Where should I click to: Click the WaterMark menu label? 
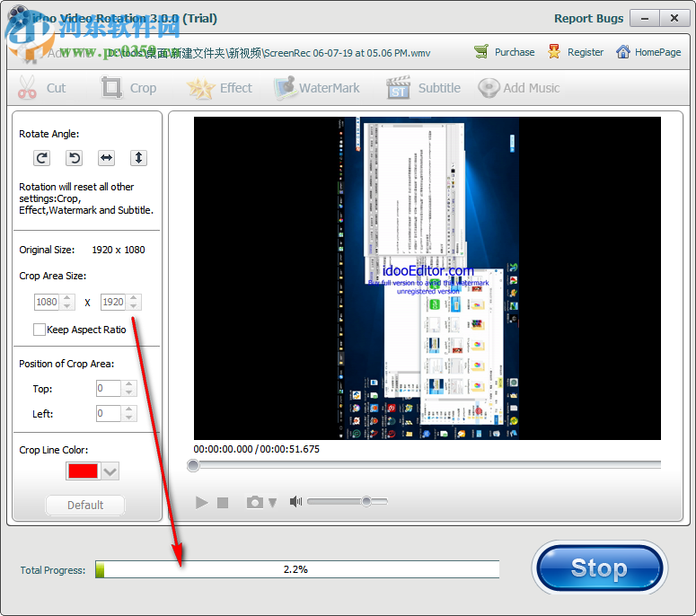[x=330, y=88]
